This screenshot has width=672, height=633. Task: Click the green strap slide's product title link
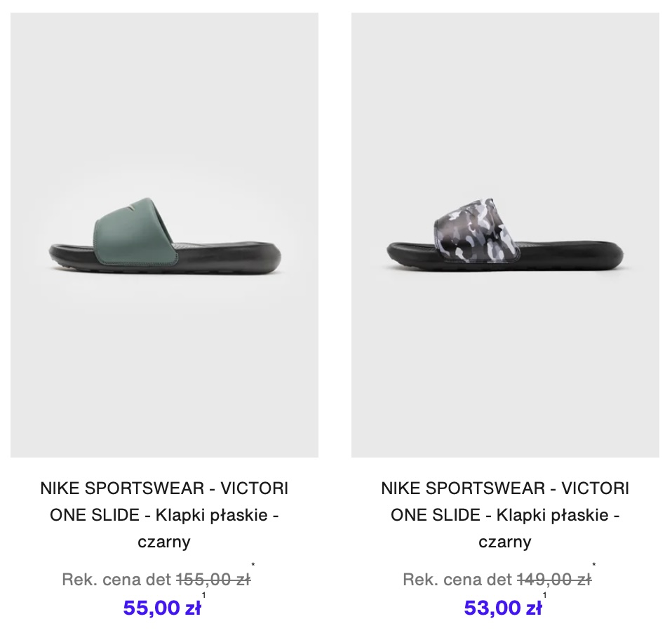[165, 514]
